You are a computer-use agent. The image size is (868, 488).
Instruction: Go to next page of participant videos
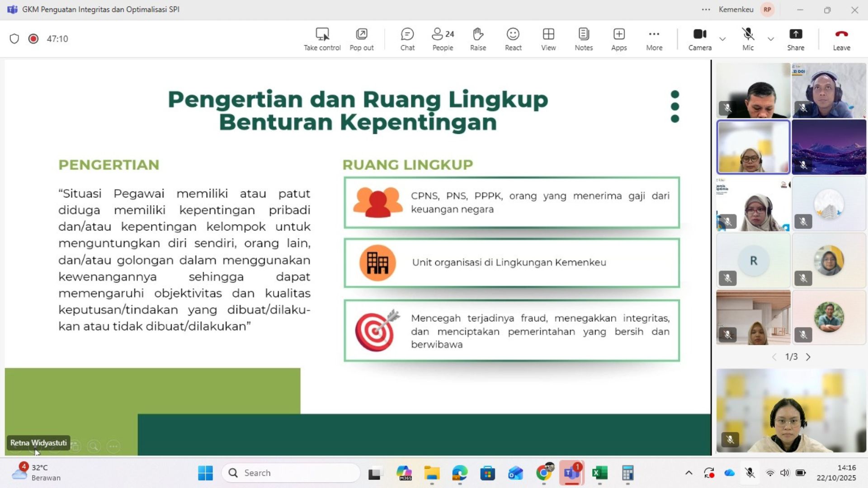[808, 357]
